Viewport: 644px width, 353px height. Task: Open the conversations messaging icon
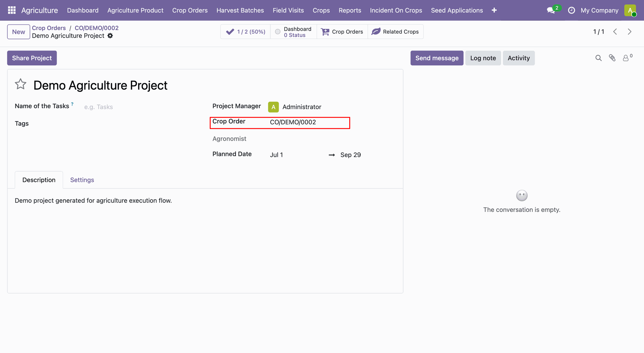pyautogui.click(x=551, y=10)
